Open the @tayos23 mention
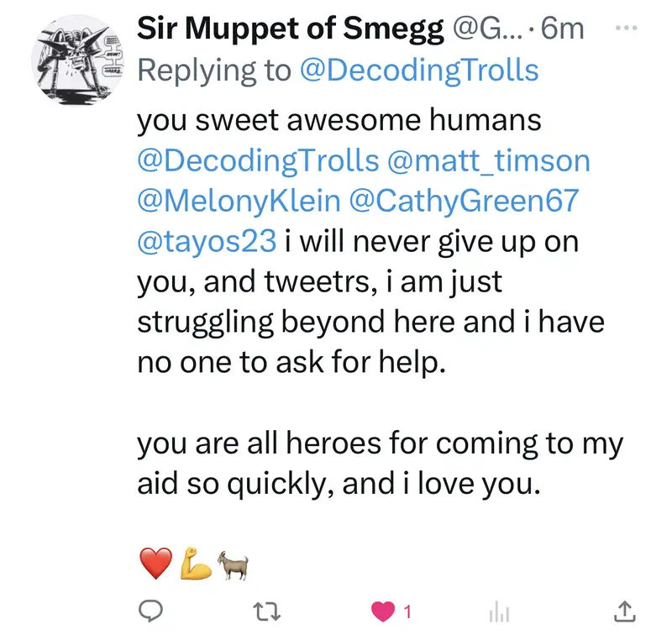This screenshot has width=672, height=635. coord(206,241)
